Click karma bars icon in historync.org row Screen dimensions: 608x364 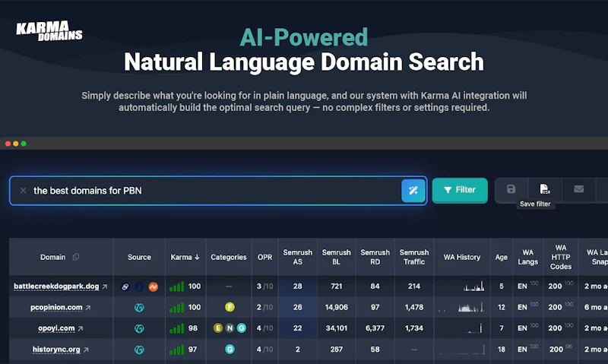[x=177, y=350]
